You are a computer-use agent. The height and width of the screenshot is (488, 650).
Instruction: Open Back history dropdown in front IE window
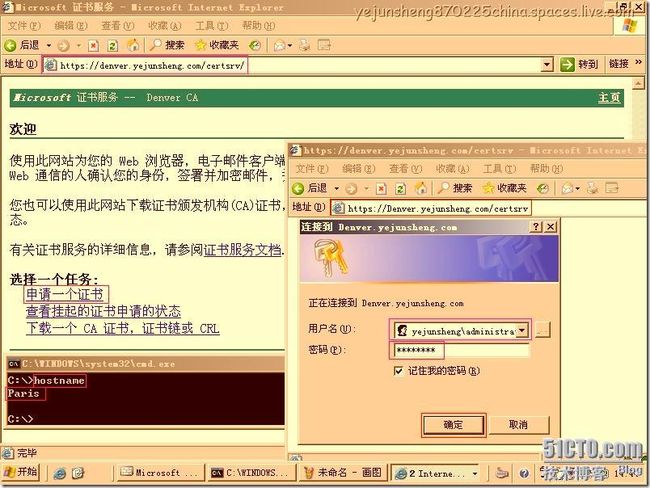point(336,189)
